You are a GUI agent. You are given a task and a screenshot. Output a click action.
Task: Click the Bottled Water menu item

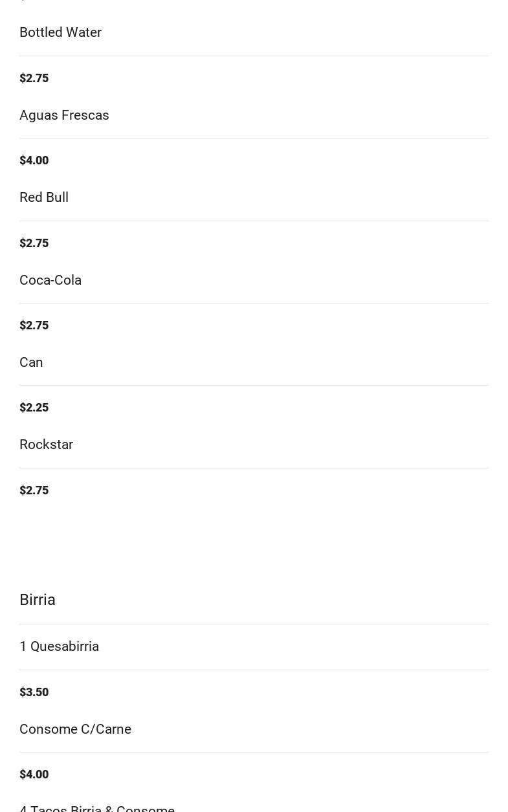click(60, 32)
